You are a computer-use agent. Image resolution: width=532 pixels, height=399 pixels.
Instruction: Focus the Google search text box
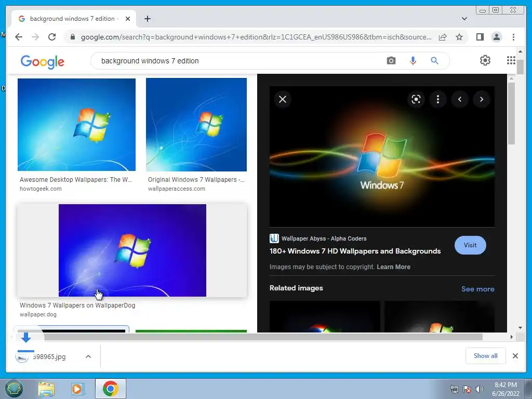(x=237, y=61)
